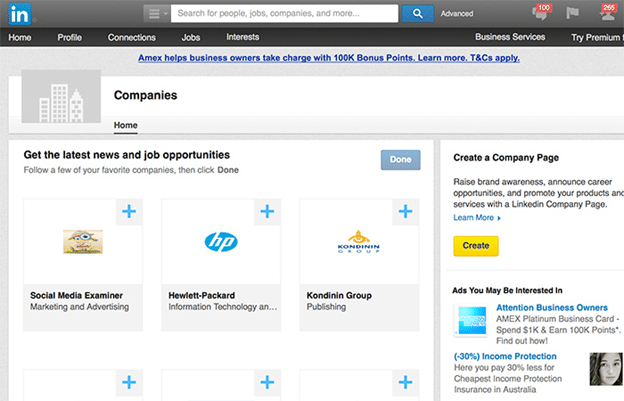Image resolution: width=624 pixels, height=401 pixels.
Task: Follow Hewlett-Packard with plus icon
Action: 267,211
